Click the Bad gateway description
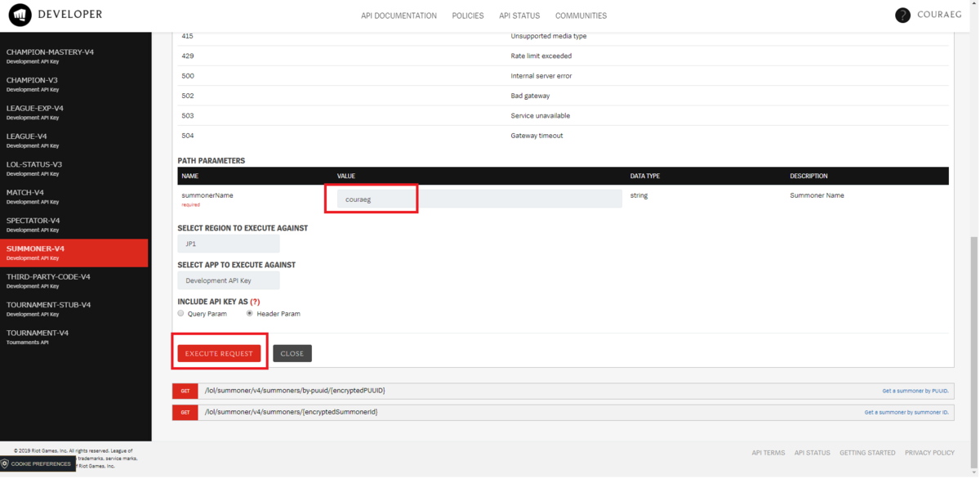980x479 pixels. 530,96
